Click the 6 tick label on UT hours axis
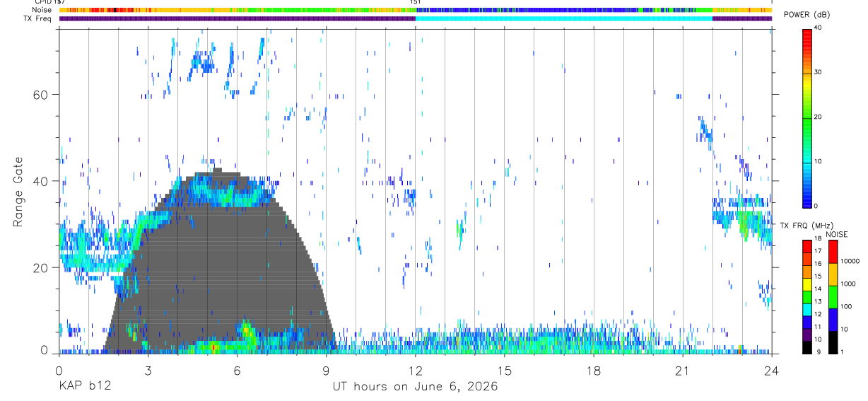The height and width of the screenshot is (401, 868). [237, 370]
